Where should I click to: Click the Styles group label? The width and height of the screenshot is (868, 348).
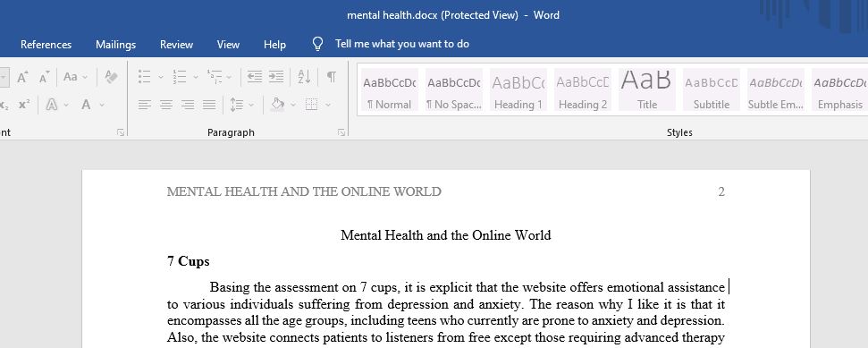(679, 132)
